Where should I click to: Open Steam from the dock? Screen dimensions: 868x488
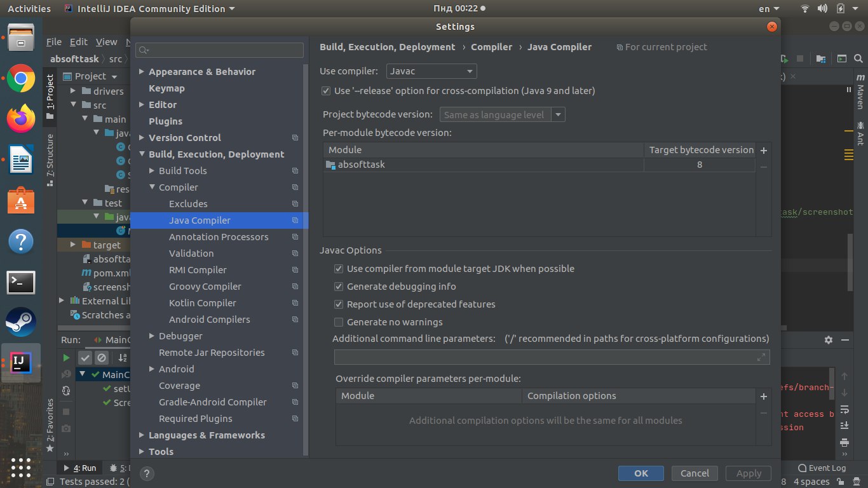(20, 323)
